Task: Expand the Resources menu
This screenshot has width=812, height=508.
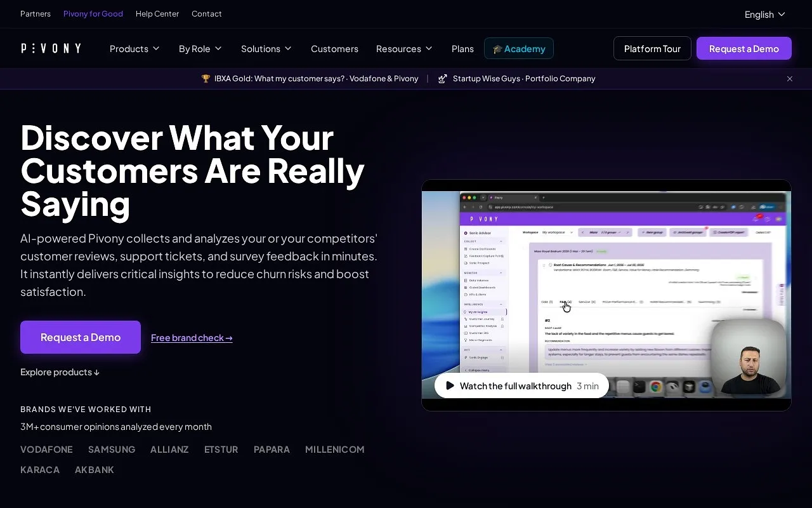Action: point(404,48)
